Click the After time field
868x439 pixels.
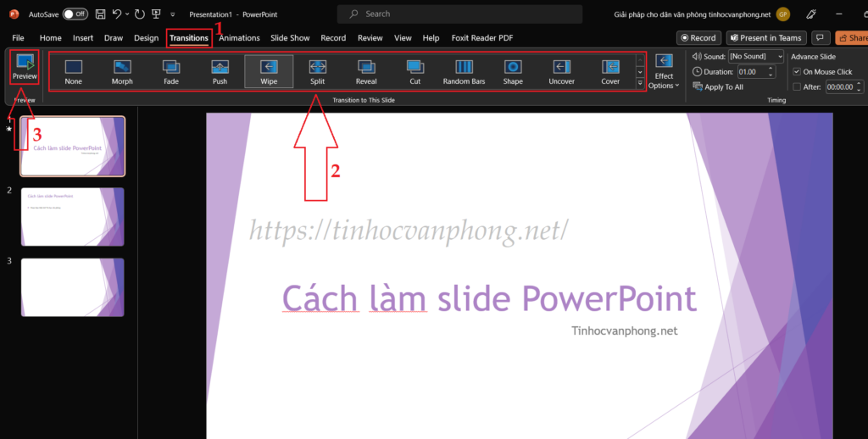840,87
